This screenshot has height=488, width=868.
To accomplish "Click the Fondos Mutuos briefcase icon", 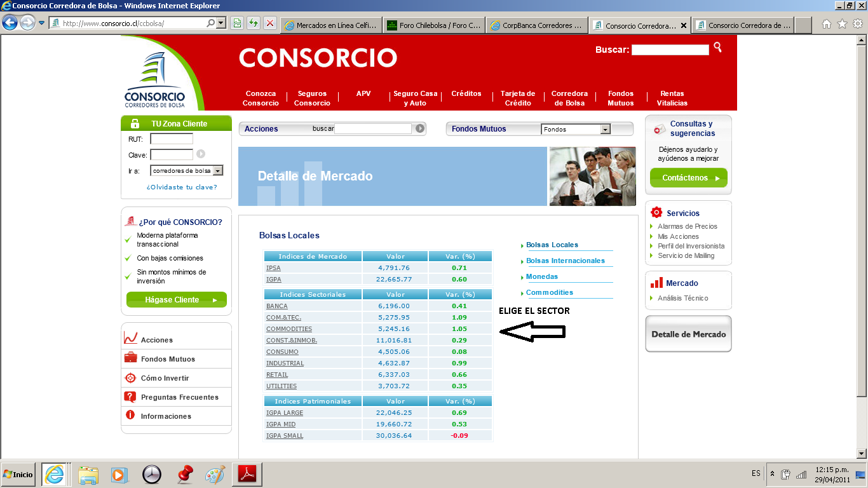I will pyautogui.click(x=130, y=358).
